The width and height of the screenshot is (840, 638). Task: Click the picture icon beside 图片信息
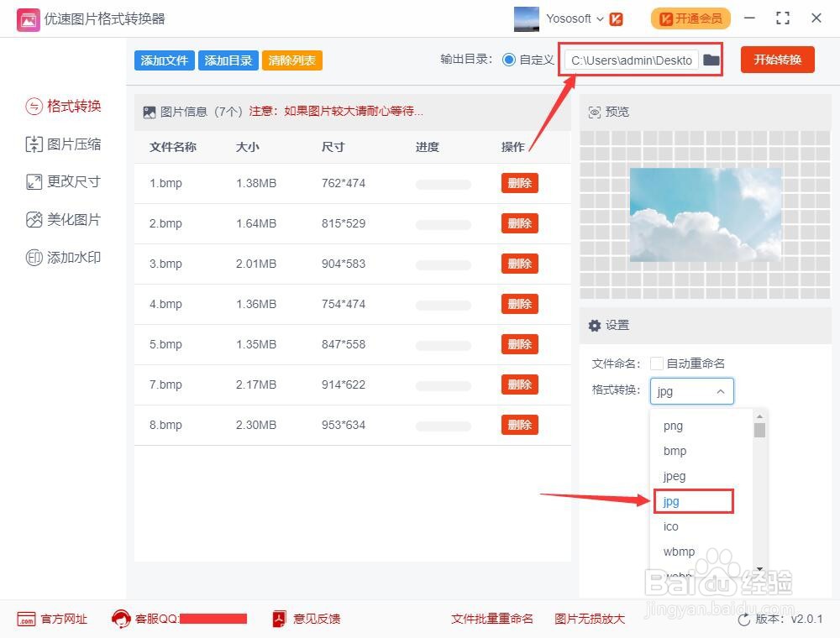tap(150, 112)
